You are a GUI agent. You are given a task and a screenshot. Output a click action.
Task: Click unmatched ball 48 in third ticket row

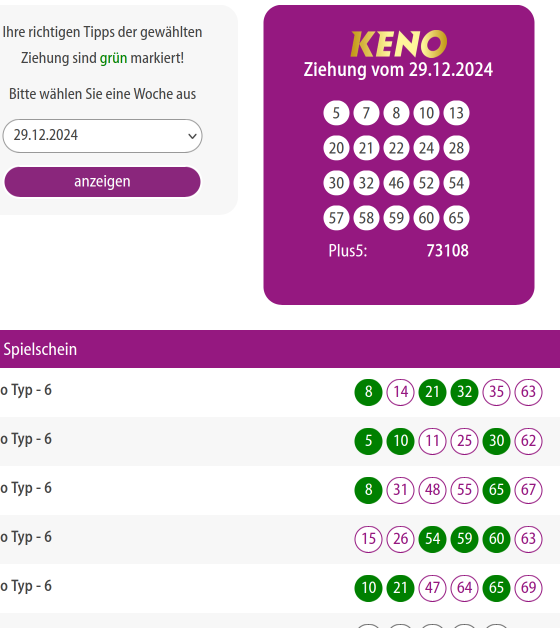point(432,490)
